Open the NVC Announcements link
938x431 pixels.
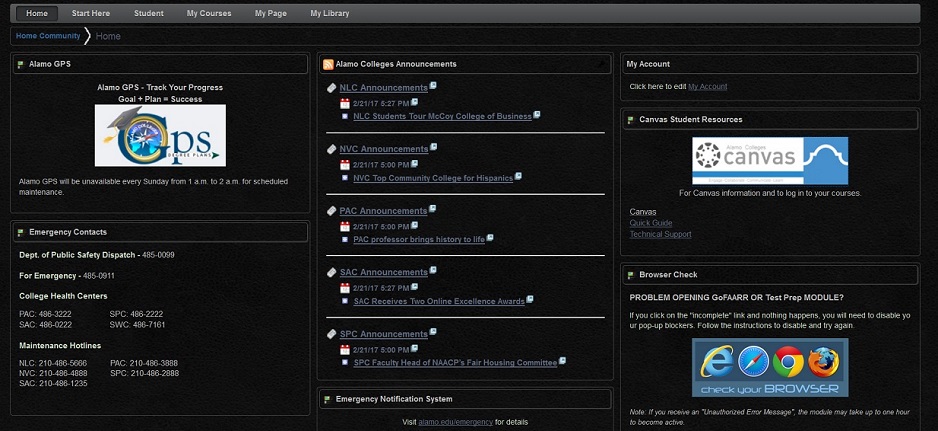(x=384, y=149)
